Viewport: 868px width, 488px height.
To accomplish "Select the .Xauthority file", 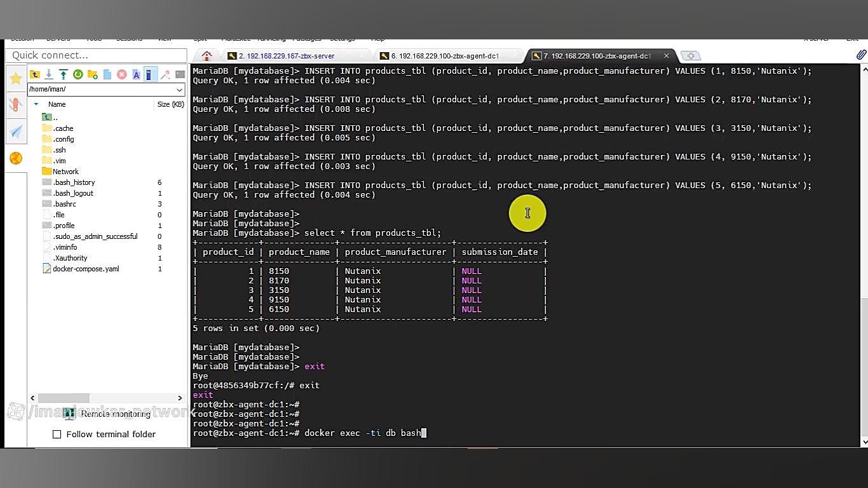I will coord(65,258).
